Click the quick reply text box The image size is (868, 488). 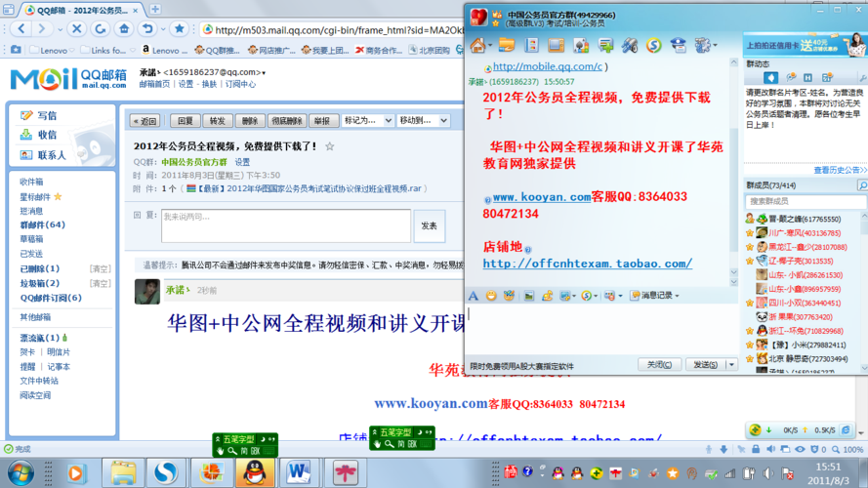click(x=286, y=225)
